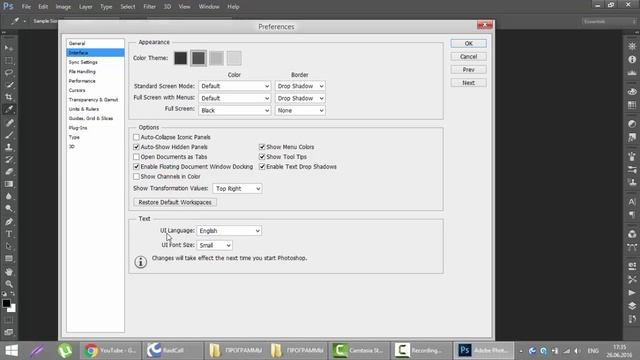Click the foreground color swatch
Image resolution: width=640 pixels, height=360 pixels.
[x=6, y=303]
